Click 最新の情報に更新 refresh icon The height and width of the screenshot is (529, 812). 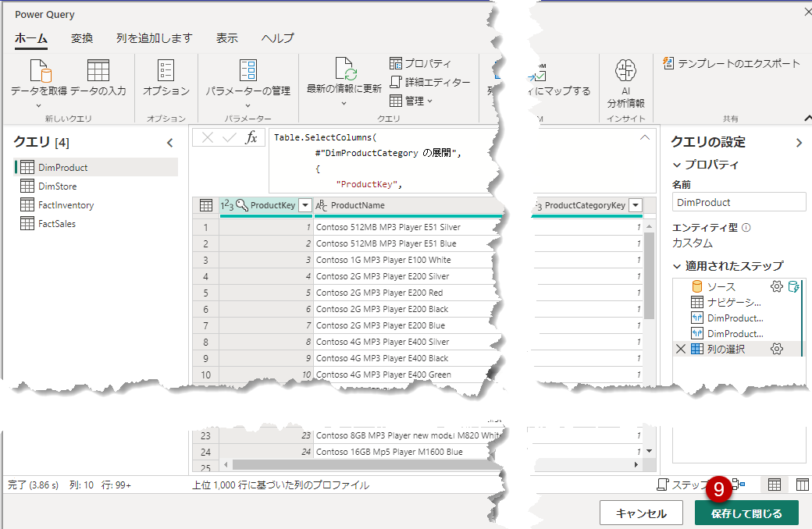pyautogui.click(x=346, y=69)
